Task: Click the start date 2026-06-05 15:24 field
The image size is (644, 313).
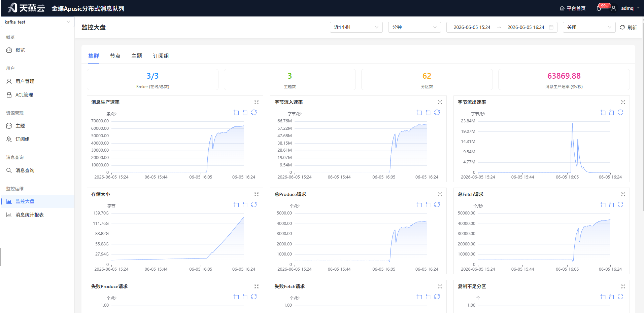Action: (x=472, y=27)
